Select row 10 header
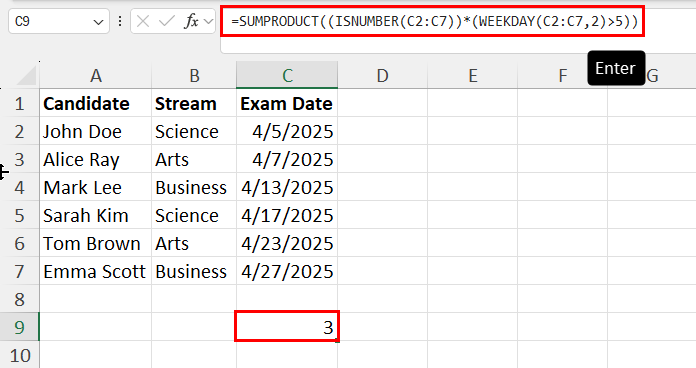This screenshot has height=368, width=696. [20, 355]
